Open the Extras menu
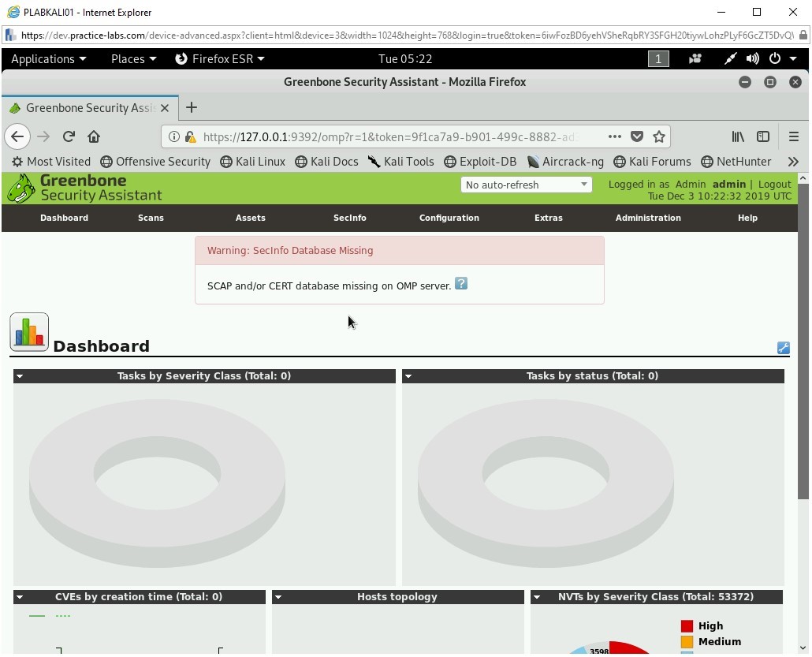The width and height of the screenshot is (812, 657). coord(549,218)
